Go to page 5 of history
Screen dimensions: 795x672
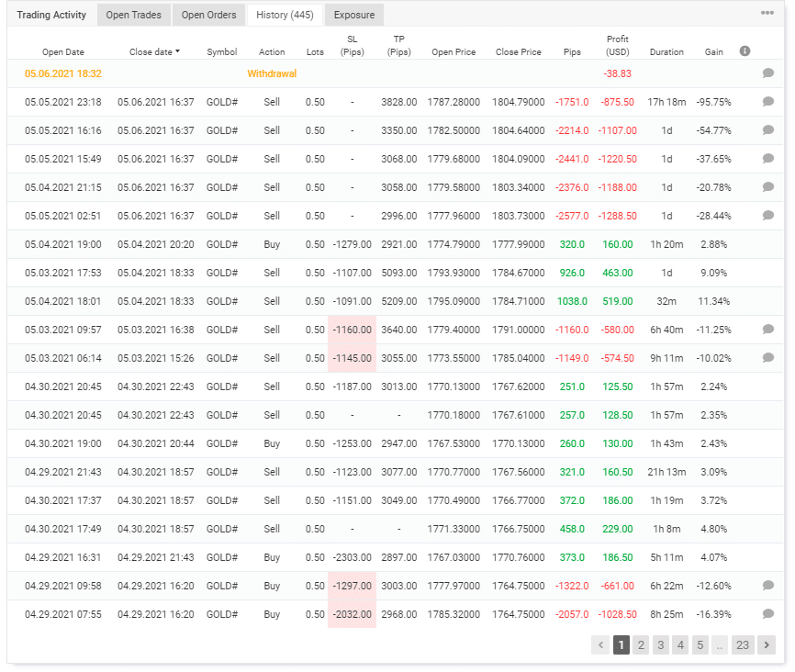[x=700, y=645]
